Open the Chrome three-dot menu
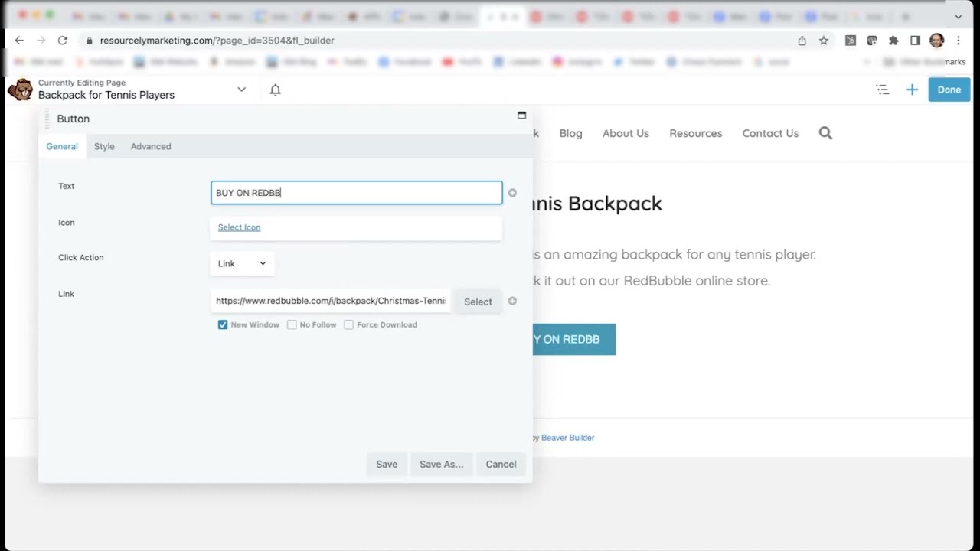Image resolution: width=980 pixels, height=551 pixels. (958, 41)
